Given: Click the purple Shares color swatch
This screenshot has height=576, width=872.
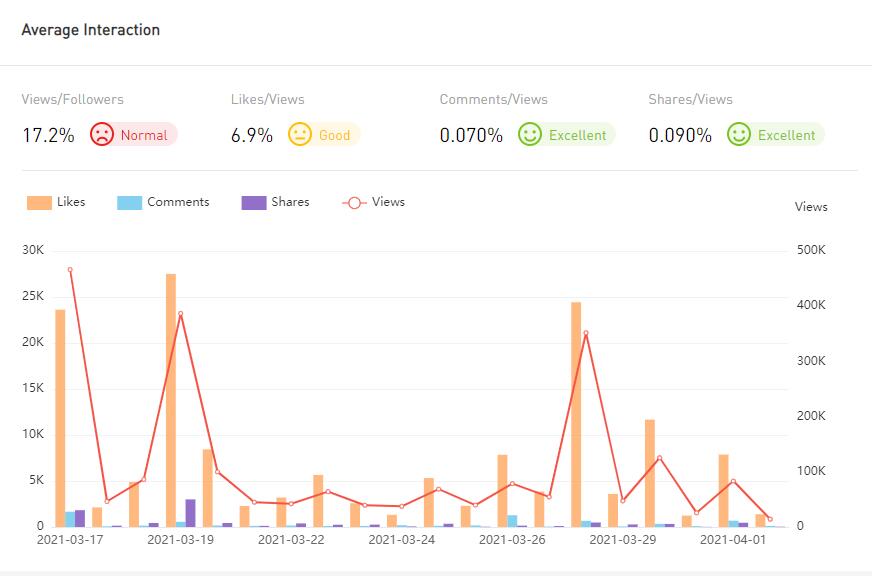Looking at the screenshot, I should 254,202.
